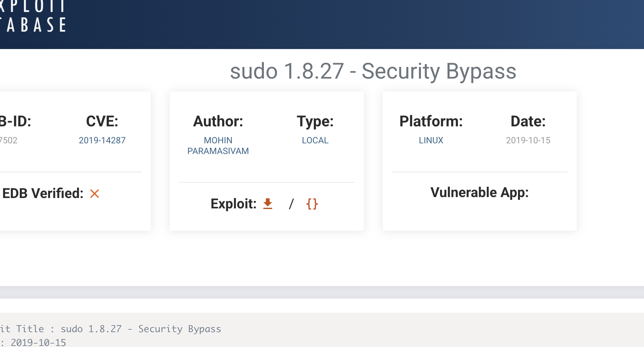Click the 2019-10-15 date value
644x347 pixels.
tap(528, 140)
